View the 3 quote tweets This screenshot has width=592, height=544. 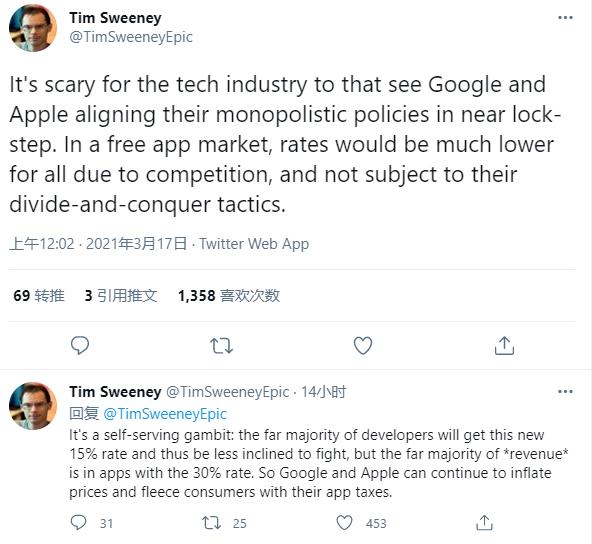[121, 296]
